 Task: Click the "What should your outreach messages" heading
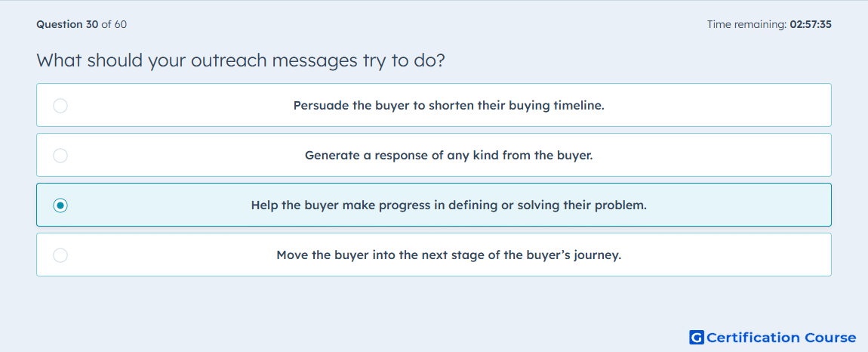click(x=240, y=60)
